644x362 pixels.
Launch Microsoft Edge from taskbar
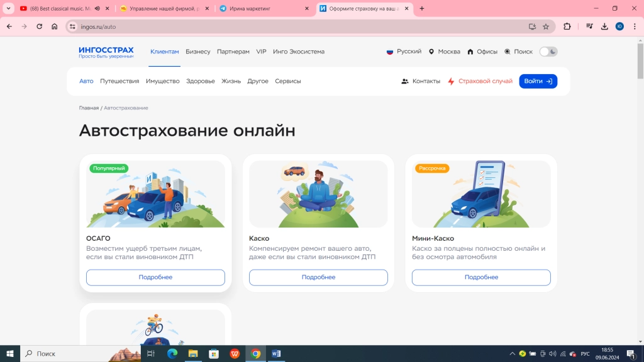coord(172,353)
